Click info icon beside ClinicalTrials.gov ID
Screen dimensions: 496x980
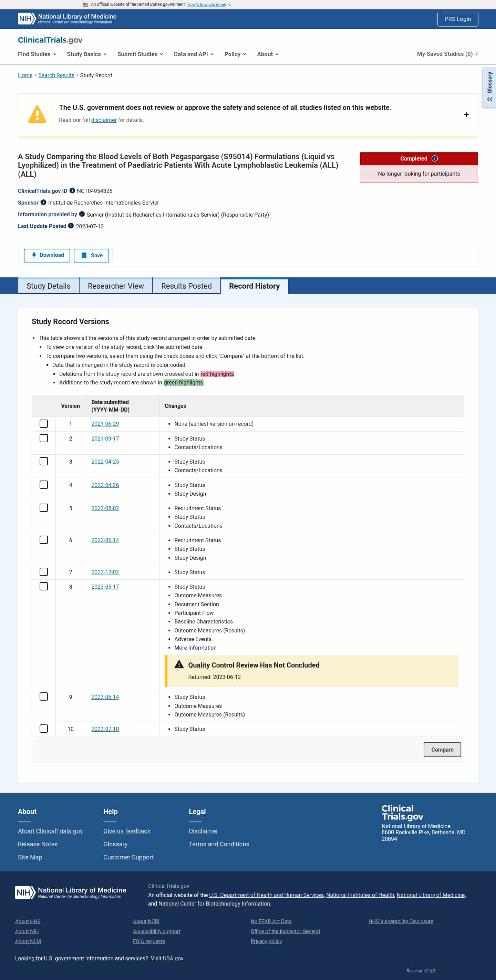tap(72, 190)
